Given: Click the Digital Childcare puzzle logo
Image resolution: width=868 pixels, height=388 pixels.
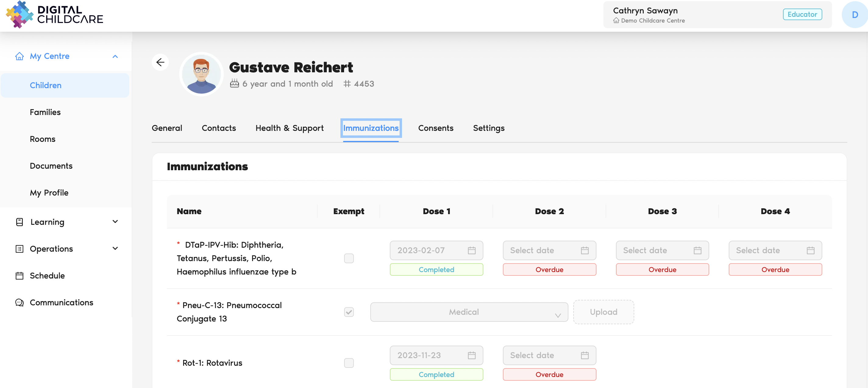Looking at the screenshot, I should point(20,15).
